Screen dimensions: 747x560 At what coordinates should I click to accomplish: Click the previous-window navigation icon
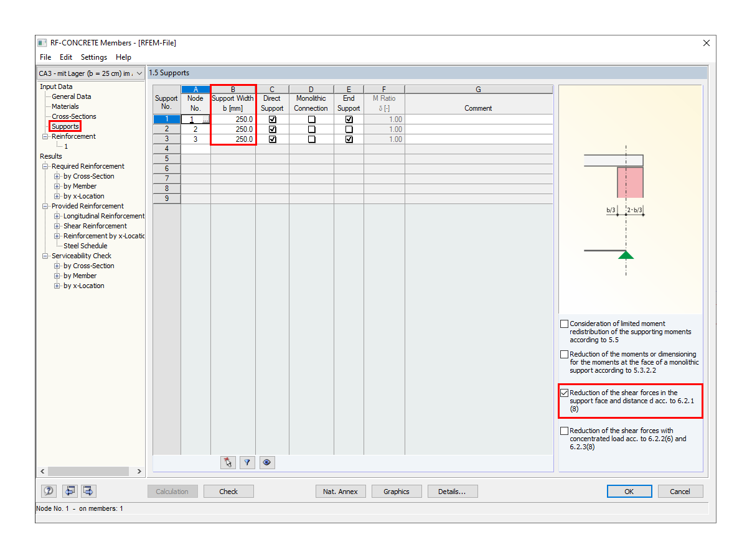tap(70, 491)
